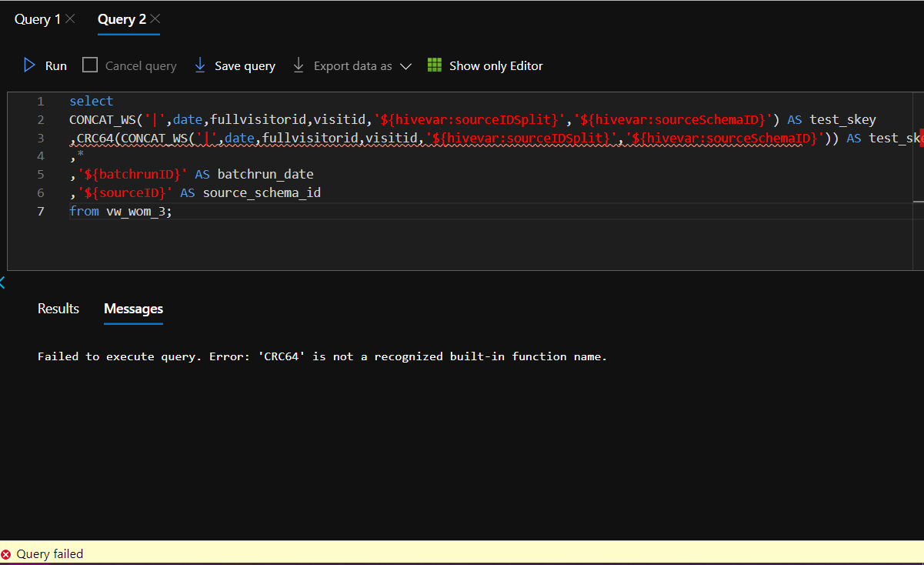Click the Query failed status text
This screenshot has width=924, height=565.
click(50, 554)
